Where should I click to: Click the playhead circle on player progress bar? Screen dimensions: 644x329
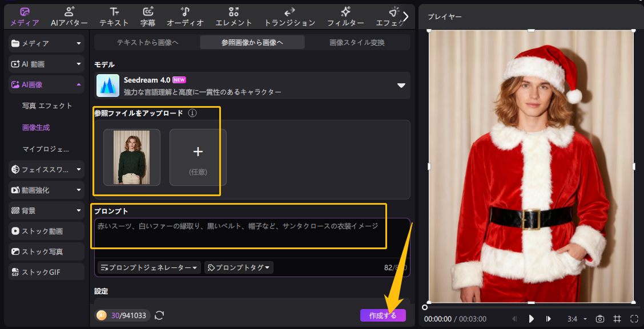tap(425, 307)
